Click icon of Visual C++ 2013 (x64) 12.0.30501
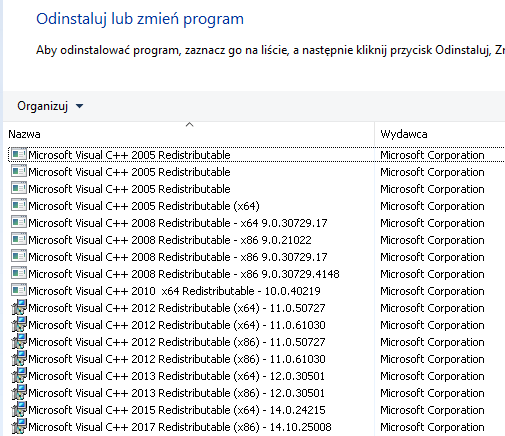 click(x=19, y=375)
